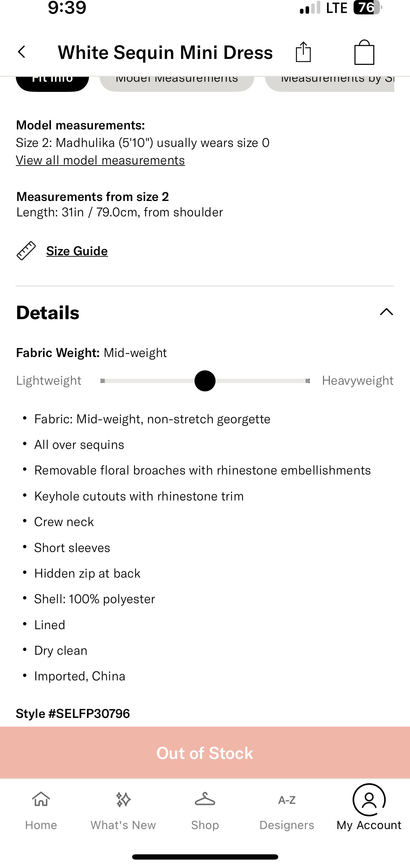Collapse the Details section chevron
Viewport: 410px width, 868px height.
pyautogui.click(x=387, y=312)
